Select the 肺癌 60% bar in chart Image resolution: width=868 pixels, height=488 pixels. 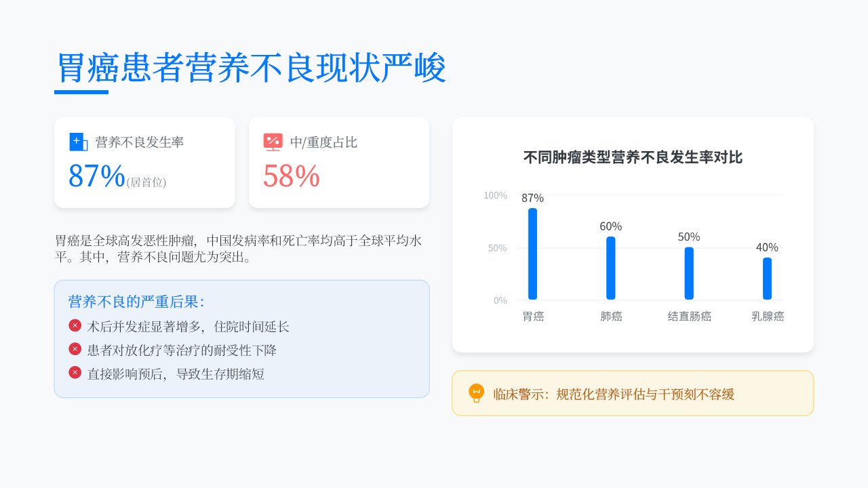tap(611, 268)
